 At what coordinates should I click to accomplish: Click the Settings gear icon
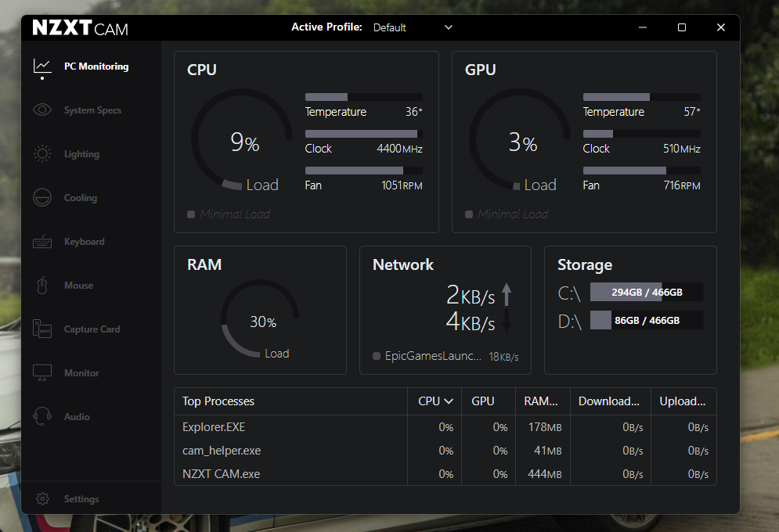(x=43, y=499)
